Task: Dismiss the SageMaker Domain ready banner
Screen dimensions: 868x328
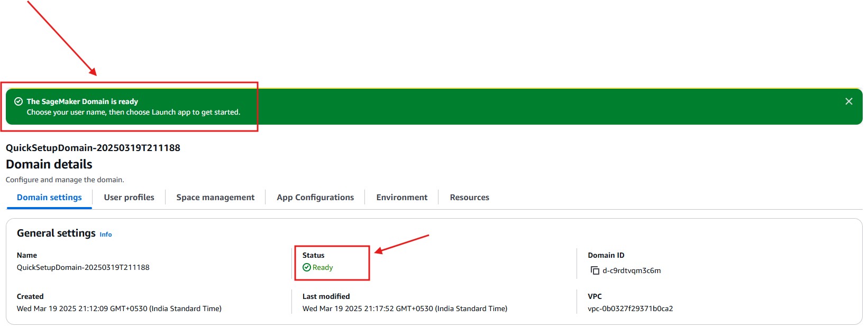Action: click(848, 101)
